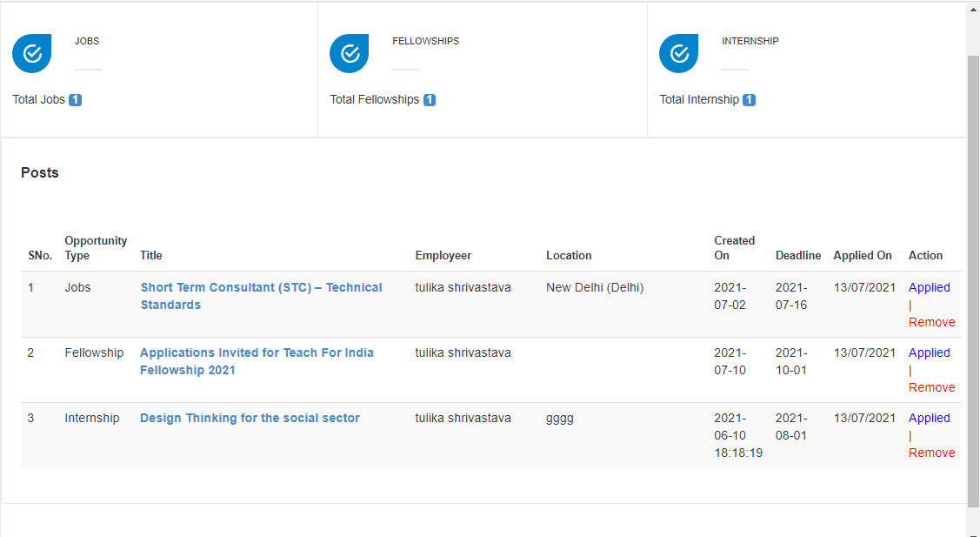980x537 pixels.
Task: Click the Total Internship count badge
Action: point(749,100)
